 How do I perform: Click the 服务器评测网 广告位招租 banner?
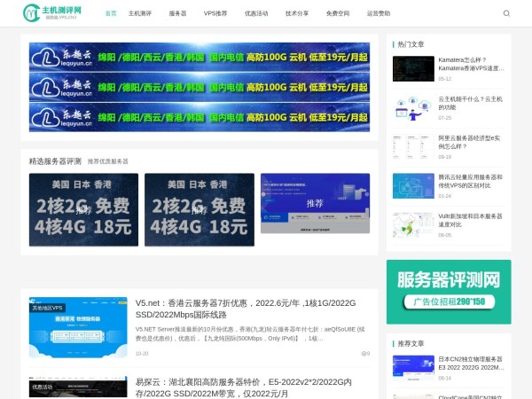449,292
